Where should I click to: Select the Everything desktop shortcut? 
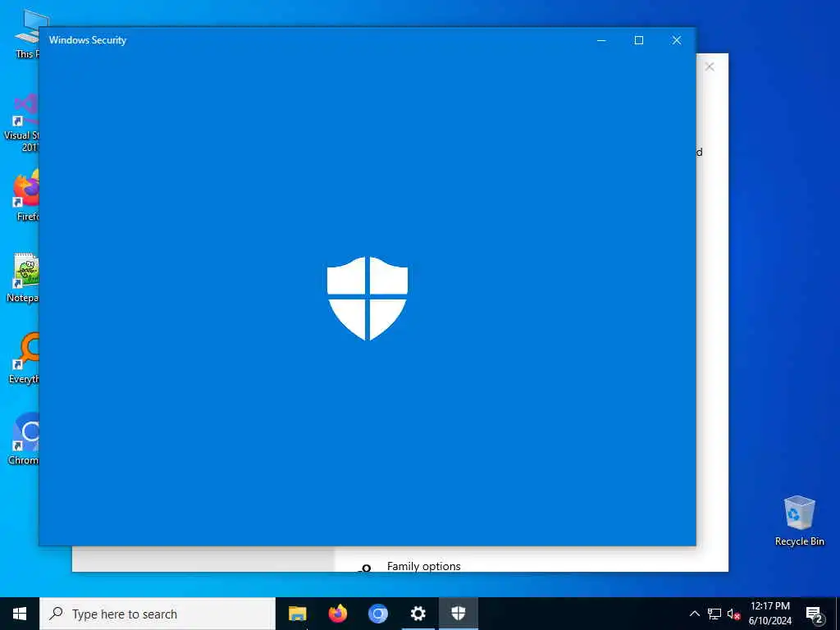point(24,358)
